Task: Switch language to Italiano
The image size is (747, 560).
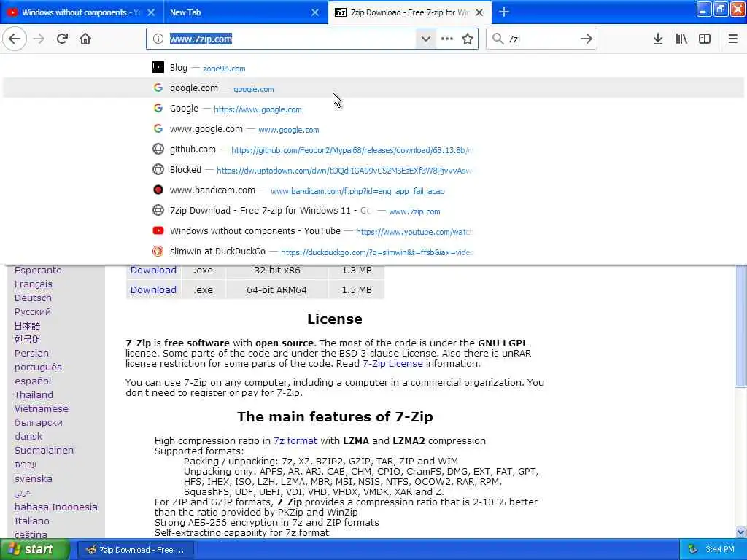Action: click(x=32, y=521)
